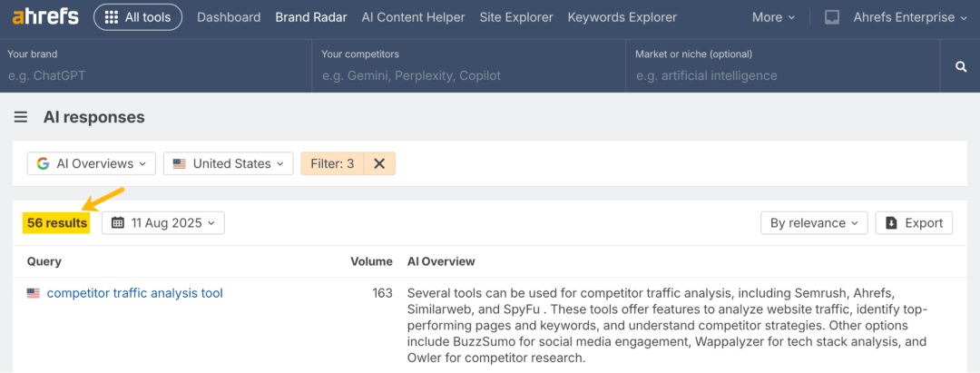Toggle the hamburger sidebar menu
Screen dimensions: 980x373
point(21,117)
